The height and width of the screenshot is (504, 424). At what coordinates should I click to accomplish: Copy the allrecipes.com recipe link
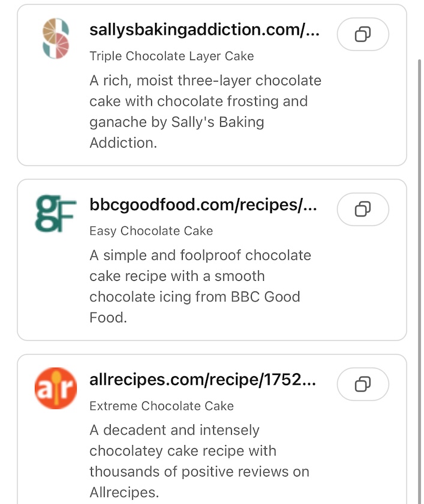(x=363, y=383)
